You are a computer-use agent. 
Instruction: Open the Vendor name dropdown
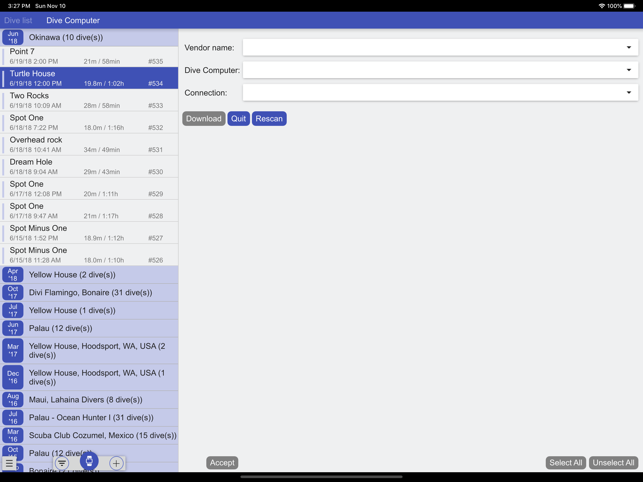pyautogui.click(x=439, y=47)
